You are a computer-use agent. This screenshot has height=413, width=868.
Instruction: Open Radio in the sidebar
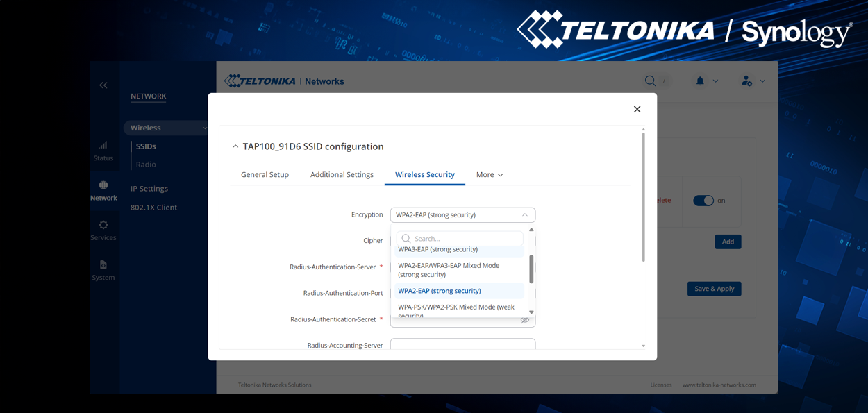tap(146, 165)
